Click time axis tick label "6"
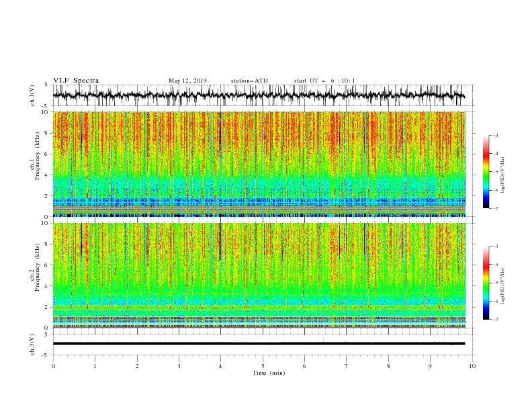Screen dimensions: 532x411 pyautogui.click(x=304, y=366)
